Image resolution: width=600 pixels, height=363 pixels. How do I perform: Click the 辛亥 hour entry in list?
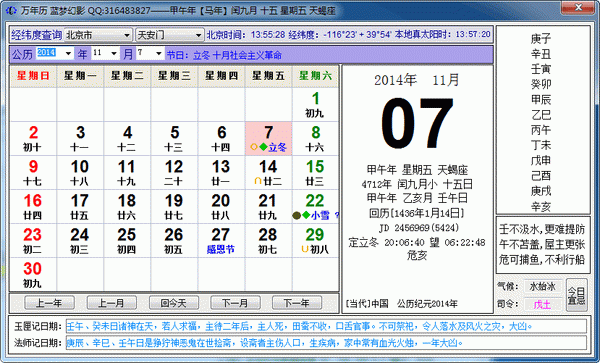click(541, 207)
